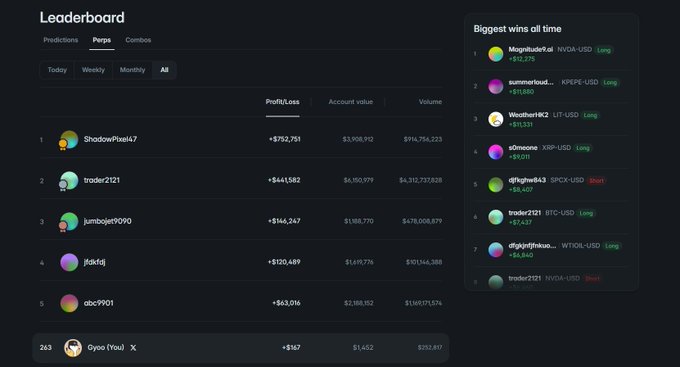The width and height of the screenshot is (680, 367).
Task: Click the +$11,880 win amount
Action: click(521, 92)
